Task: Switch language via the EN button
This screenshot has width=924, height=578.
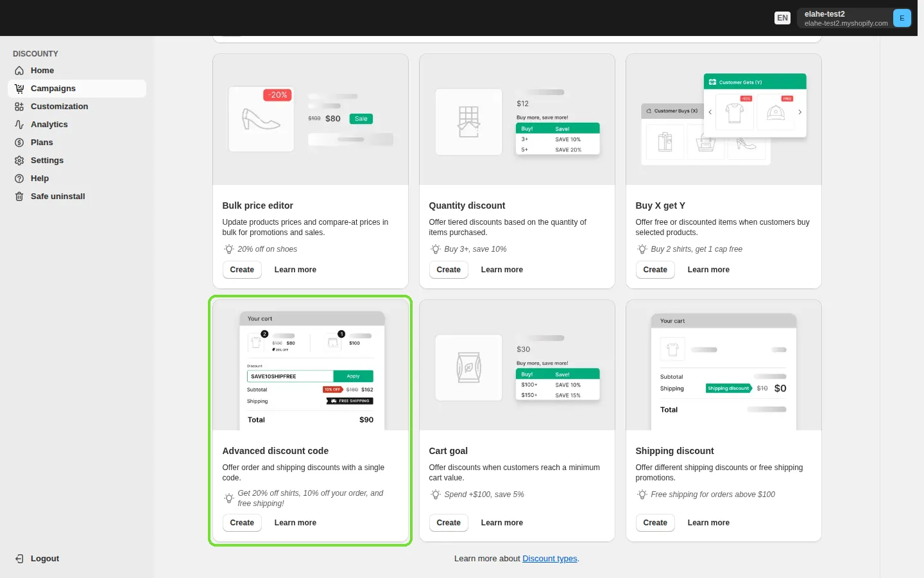Action: coord(782,18)
